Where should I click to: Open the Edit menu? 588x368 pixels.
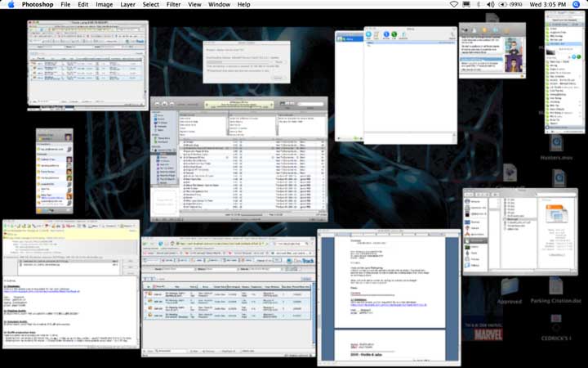click(x=83, y=5)
